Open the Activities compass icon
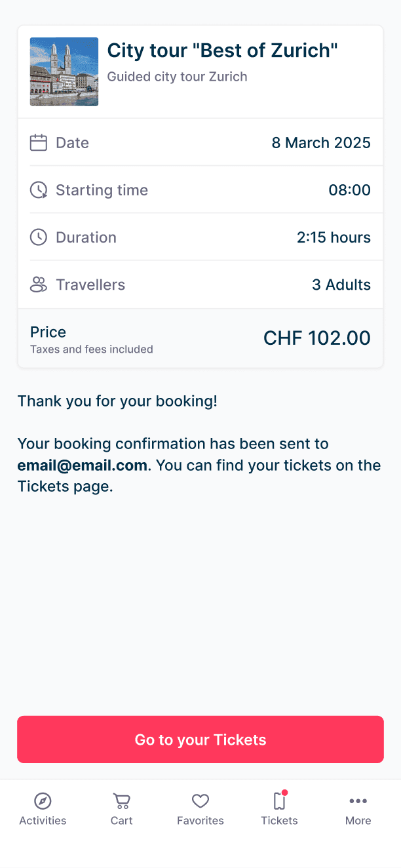Image resolution: width=401 pixels, height=868 pixels. 43,801
